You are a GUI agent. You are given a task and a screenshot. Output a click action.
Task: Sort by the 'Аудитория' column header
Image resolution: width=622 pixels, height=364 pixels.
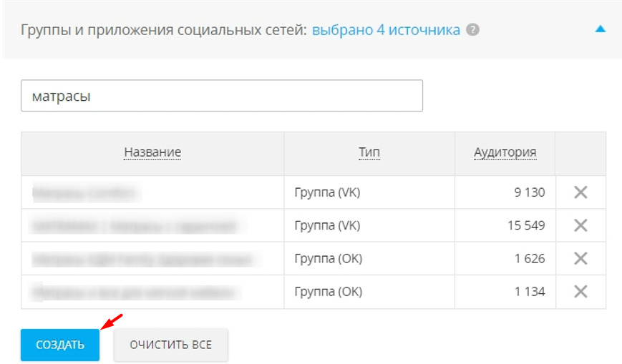(x=505, y=152)
